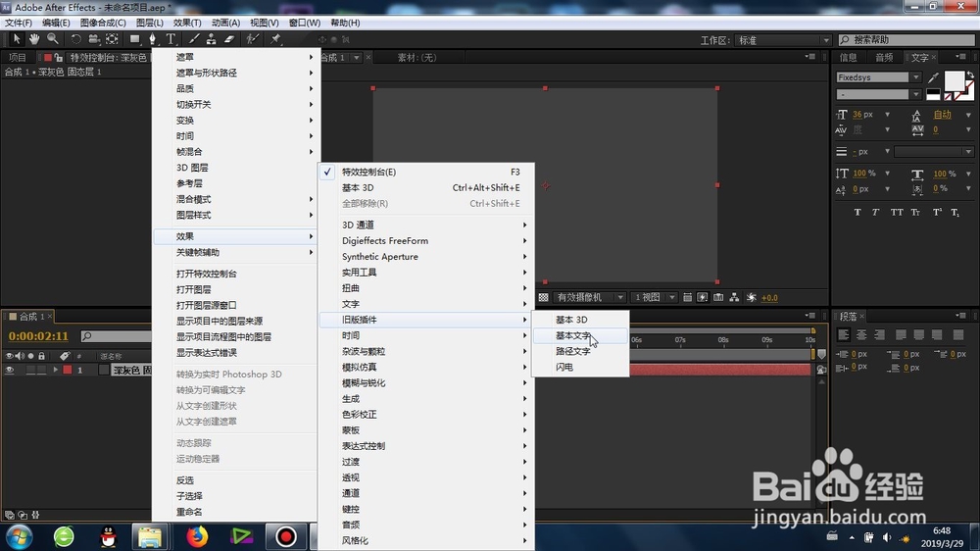Screen dimensions: 980x551
Task: Select the Horizontal Type tool
Action: [x=171, y=39]
